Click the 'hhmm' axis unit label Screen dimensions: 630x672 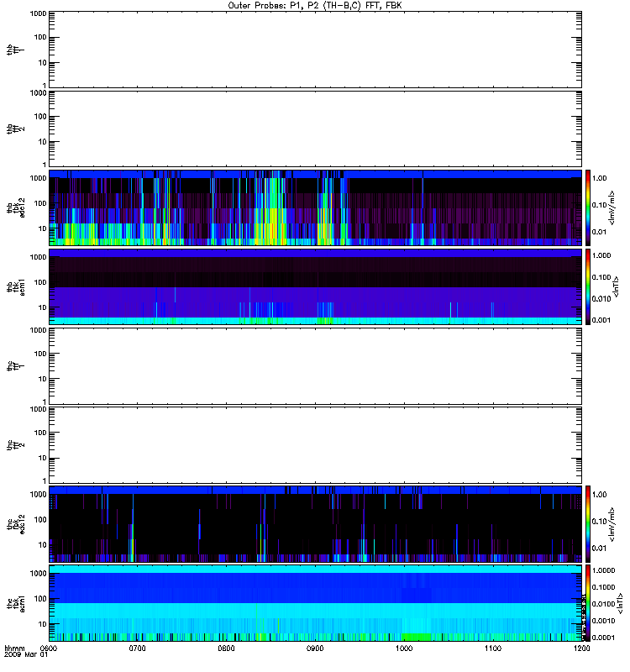[x=14, y=648]
